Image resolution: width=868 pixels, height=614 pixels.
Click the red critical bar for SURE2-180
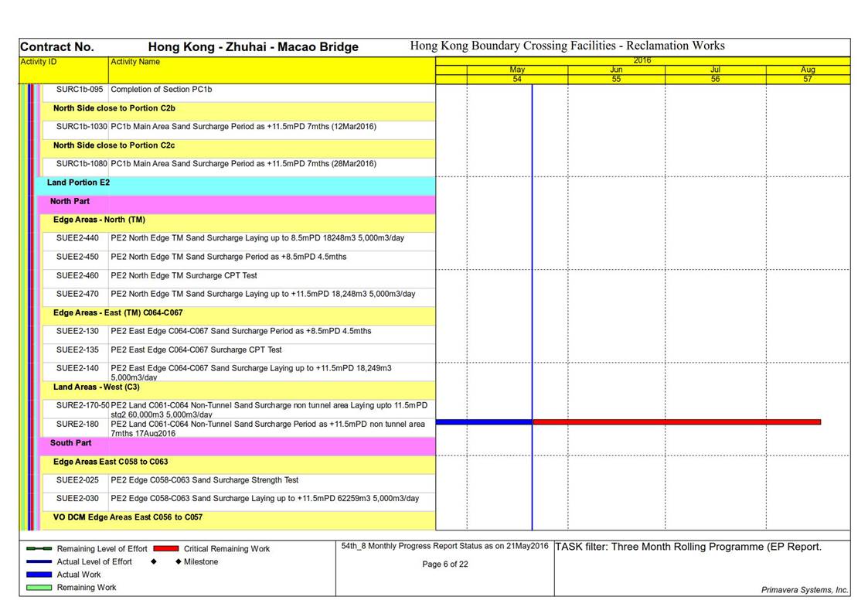click(x=676, y=422)
